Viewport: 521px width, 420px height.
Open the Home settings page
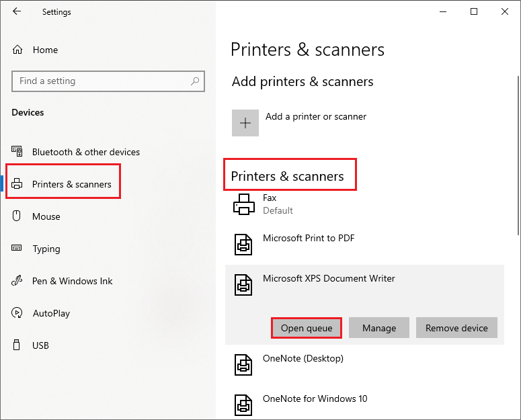45,50
